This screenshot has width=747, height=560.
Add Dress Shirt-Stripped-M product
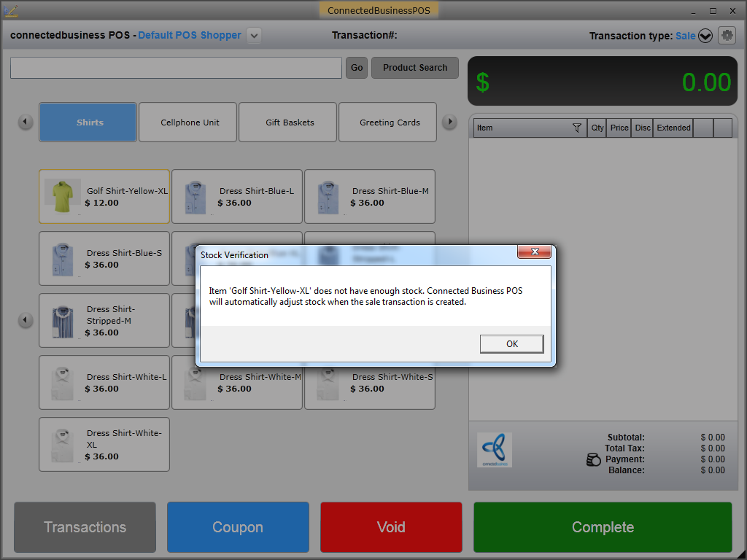[104, 321]
